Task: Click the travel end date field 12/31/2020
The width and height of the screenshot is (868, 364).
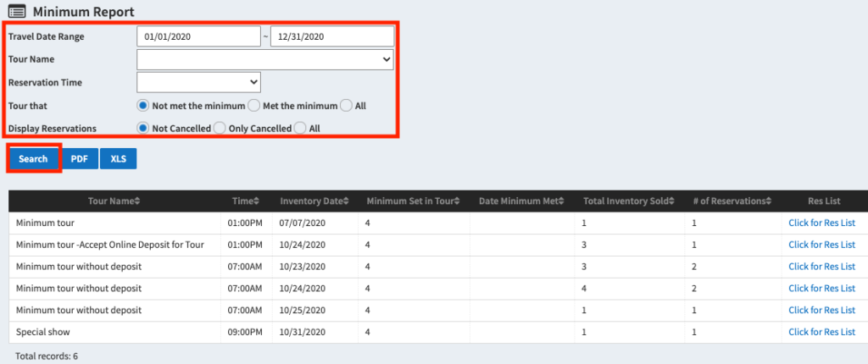Action: pyautogui.click(x=331, y=36)
